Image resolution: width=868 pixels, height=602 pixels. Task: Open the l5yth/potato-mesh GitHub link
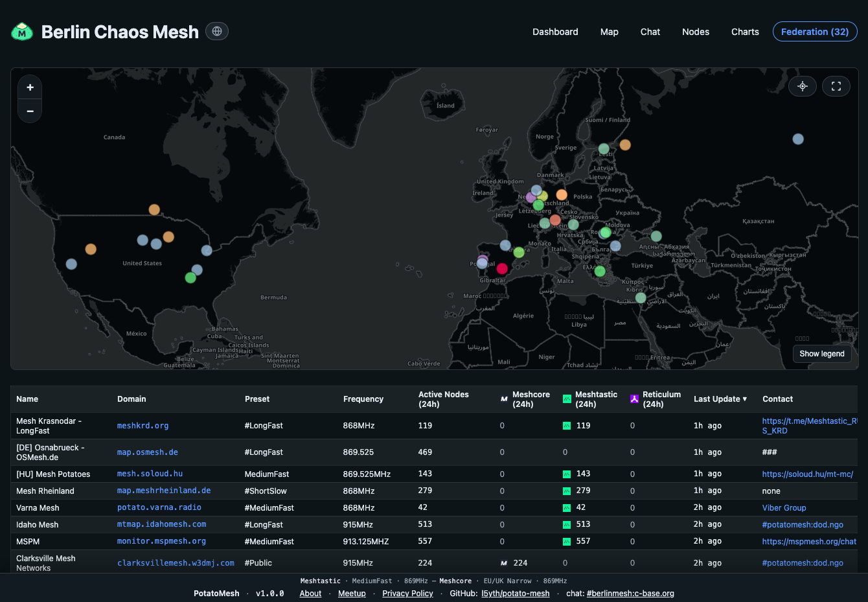coord(516,594)
